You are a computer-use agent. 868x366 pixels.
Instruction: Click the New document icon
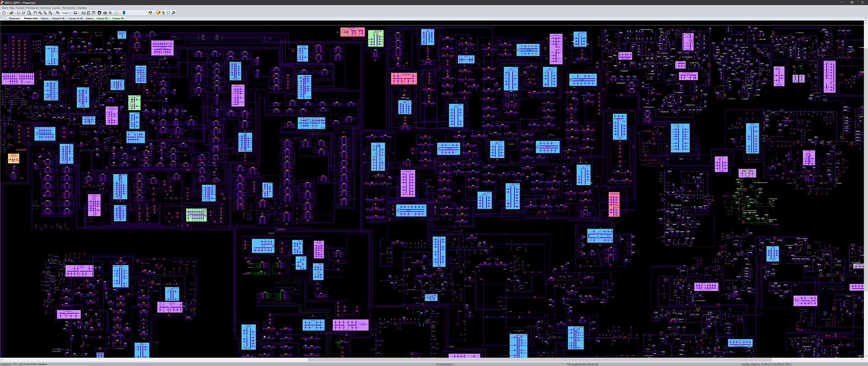coord(4,13)
